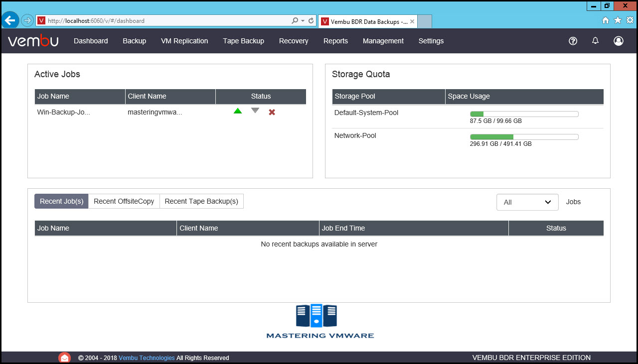This screenshot has width=638, height=364.
Task: Click the Network-Pool row label
Action: point(355,135)
